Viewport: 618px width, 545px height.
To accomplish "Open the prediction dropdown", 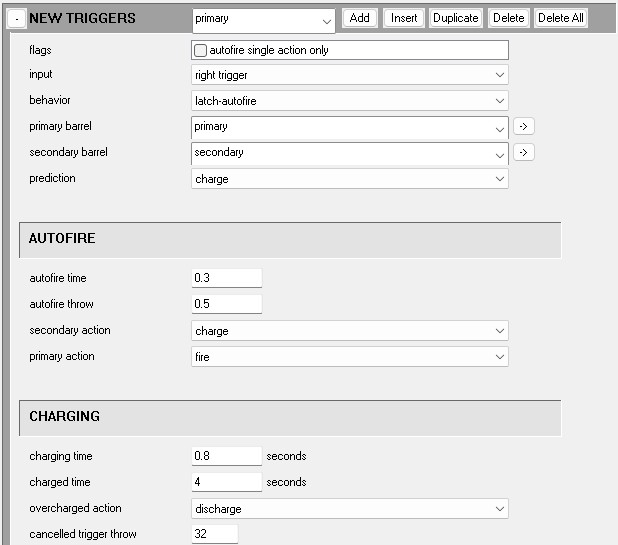I will [349, 179].
